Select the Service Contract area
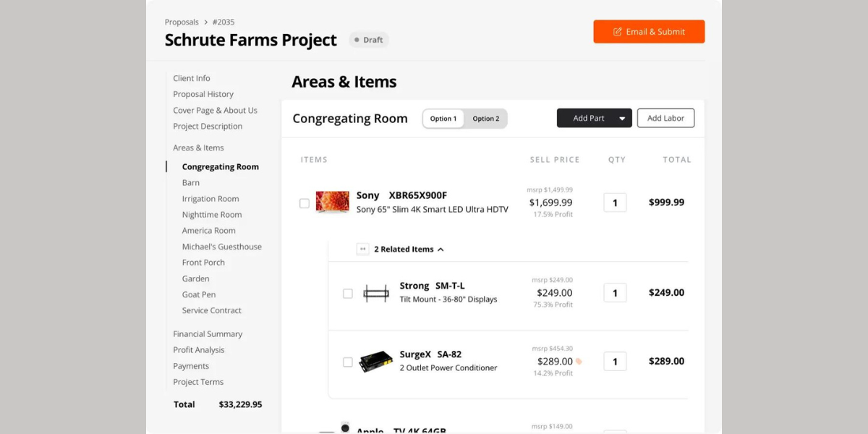Screen dimensions: 868x434 (x=212, y=310)
